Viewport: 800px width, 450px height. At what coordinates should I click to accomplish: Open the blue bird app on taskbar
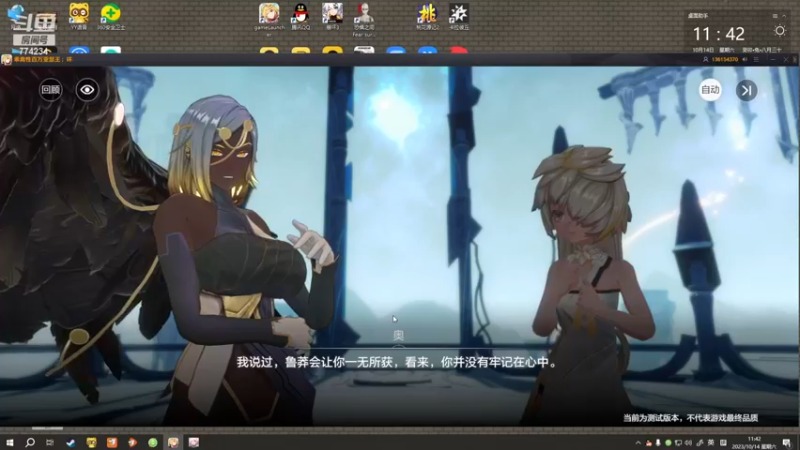pos(70,443)
